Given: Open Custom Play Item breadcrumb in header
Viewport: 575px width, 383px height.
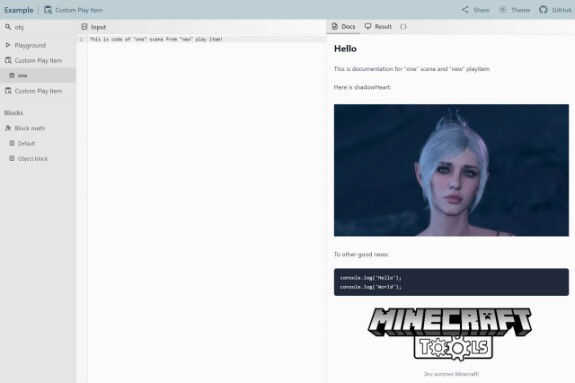Looking at the screenshot, I should (x=73, y=10).
